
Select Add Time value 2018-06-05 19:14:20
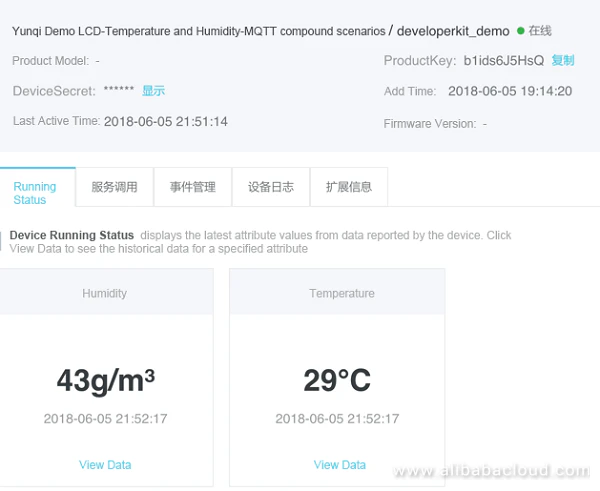[510, 91]
